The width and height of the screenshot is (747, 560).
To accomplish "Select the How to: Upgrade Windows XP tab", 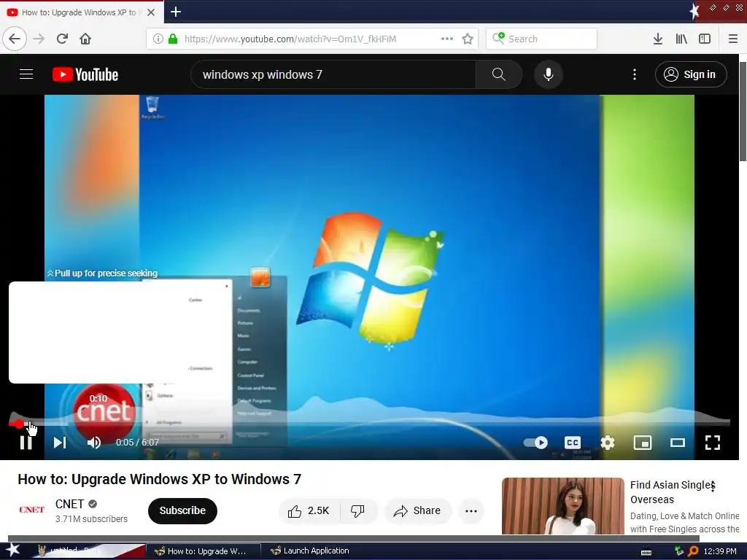I will coord(81,12).
